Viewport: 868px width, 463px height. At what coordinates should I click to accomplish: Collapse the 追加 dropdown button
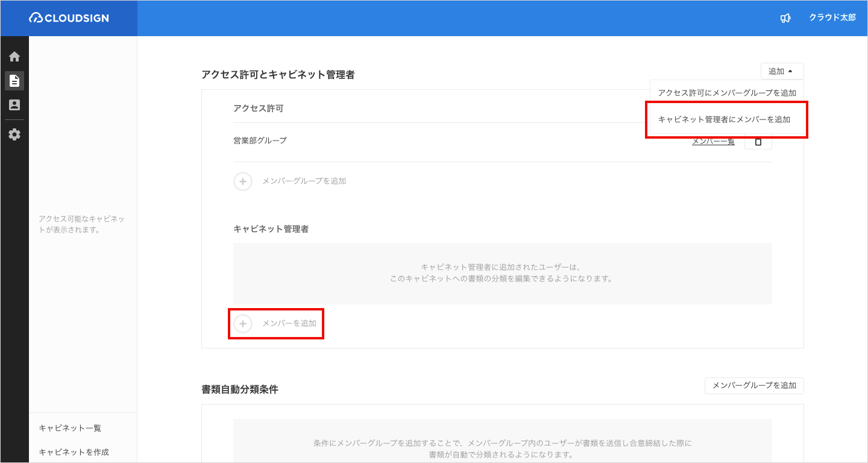point(782,71)
